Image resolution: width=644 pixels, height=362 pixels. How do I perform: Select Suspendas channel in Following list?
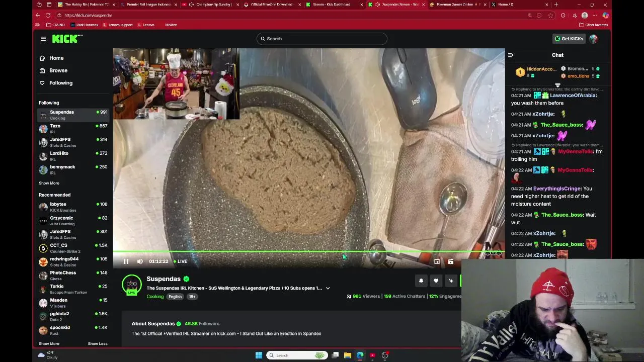point(73,115)
